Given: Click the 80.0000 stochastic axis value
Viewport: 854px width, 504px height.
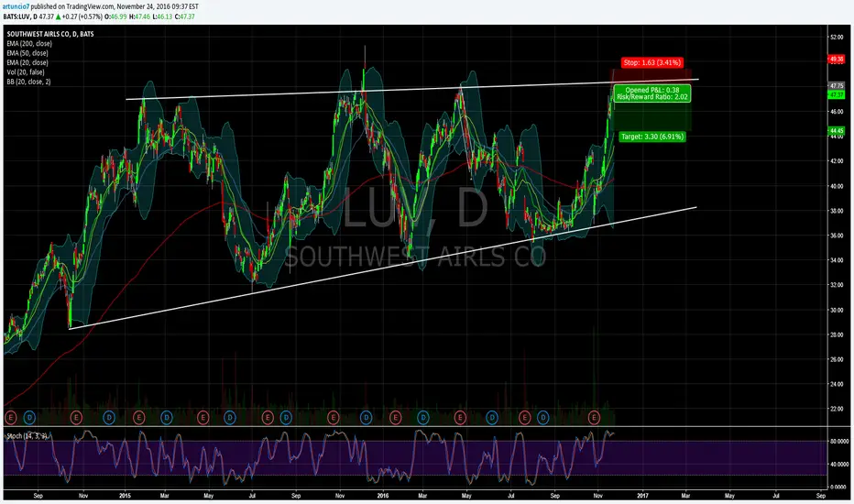Looking at the screenshot, I should coord(838,442).
